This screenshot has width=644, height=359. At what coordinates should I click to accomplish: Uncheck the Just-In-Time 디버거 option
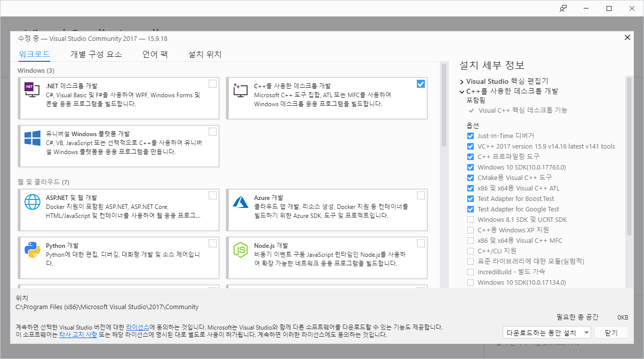tap(470, 136)
